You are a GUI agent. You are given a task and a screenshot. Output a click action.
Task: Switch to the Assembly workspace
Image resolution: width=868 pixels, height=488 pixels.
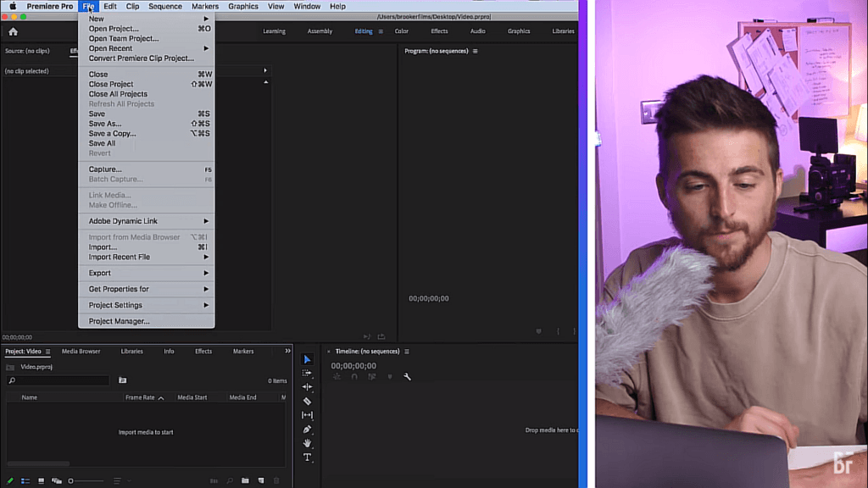coord(320,31)
